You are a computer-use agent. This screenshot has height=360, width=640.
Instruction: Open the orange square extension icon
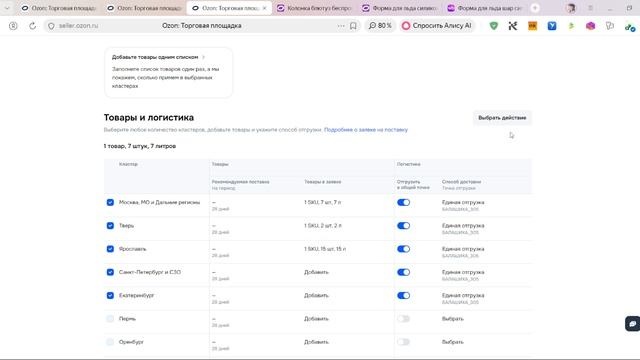tap(533, 26)
